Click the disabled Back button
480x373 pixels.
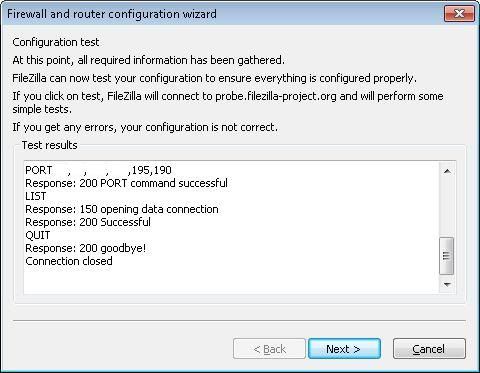tap(269, 349)
